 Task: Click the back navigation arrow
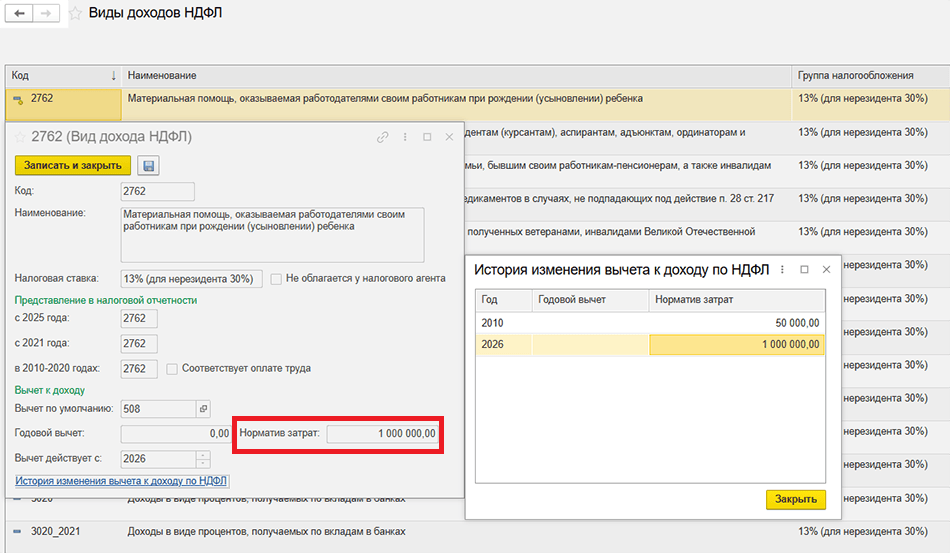pos(20,14)
